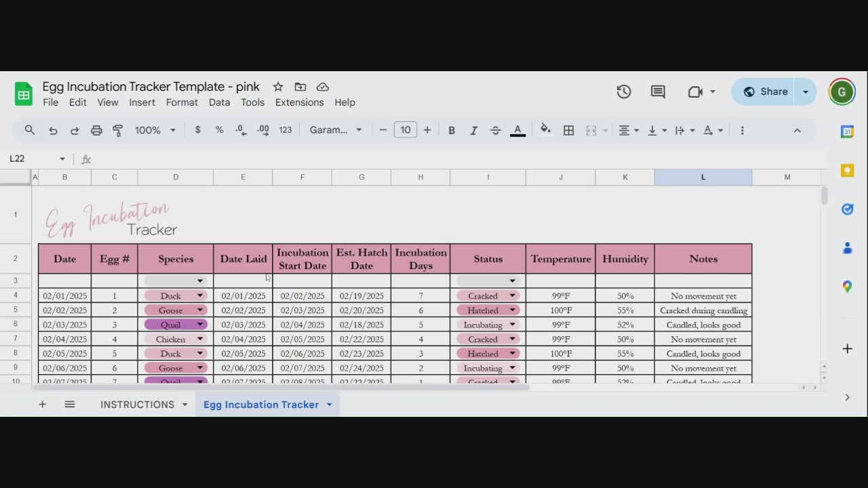
Task: Switch to the INSTRUCTIONS sheet tab
Action: (137, 405)
